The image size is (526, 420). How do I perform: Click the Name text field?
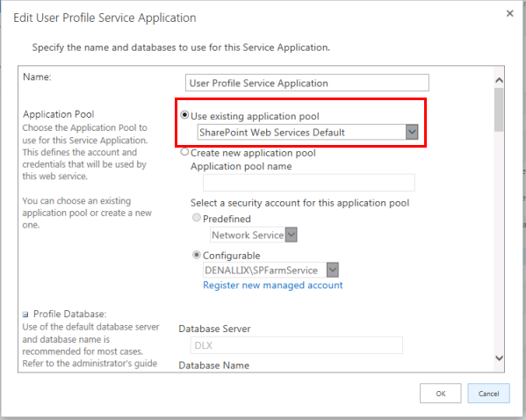[307, 83]
